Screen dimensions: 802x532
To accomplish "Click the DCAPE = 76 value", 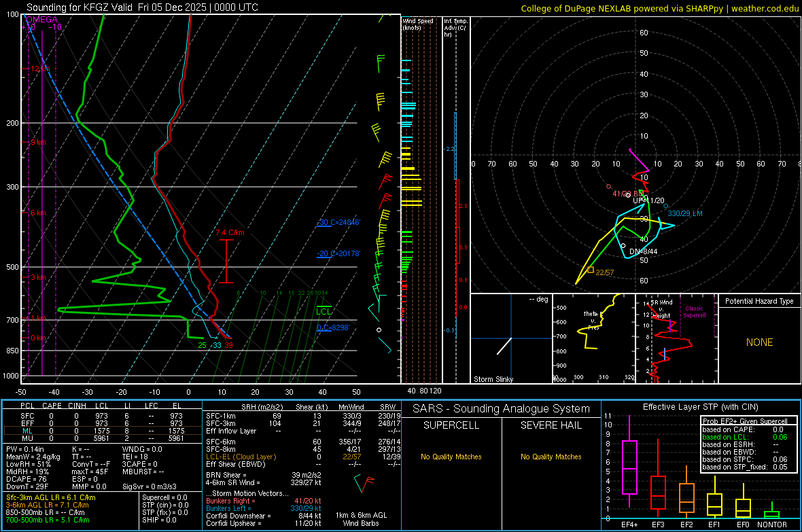I will point(26,479).
